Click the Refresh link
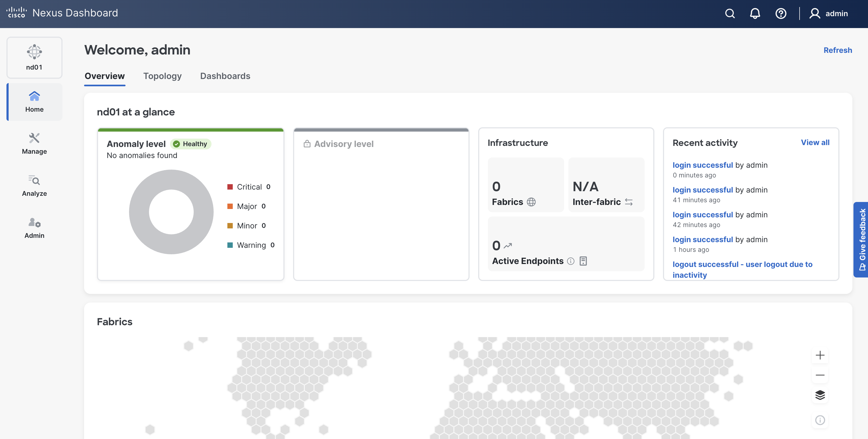This screenshot has height=439, width=868. click(x=837, y=50)
